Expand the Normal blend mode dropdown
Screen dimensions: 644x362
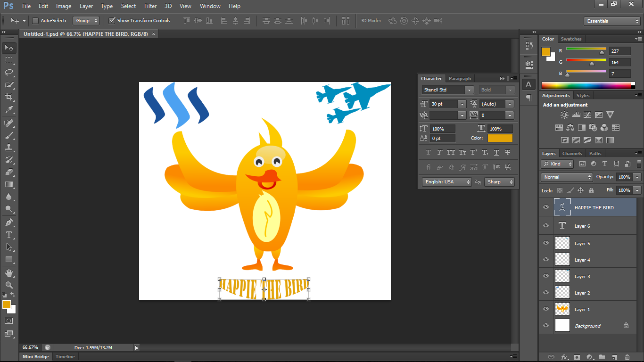(x=567, y=177)
